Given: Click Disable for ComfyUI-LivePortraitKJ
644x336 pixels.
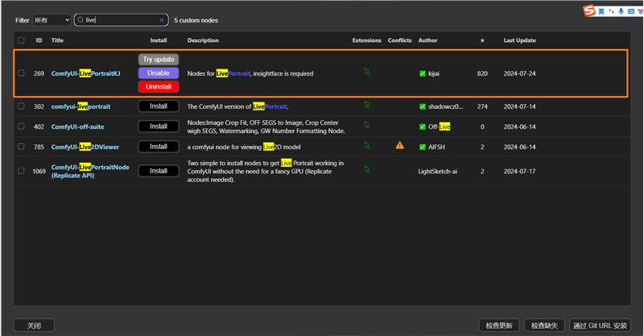Looking at the screenshot, I should click(159, 73).
